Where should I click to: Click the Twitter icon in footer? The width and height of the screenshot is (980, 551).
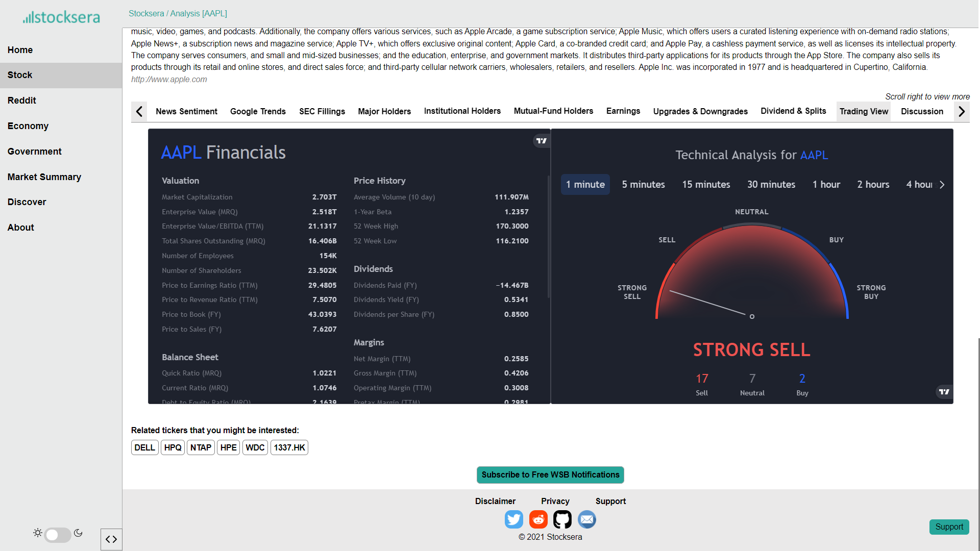click(x=513, y=519)
